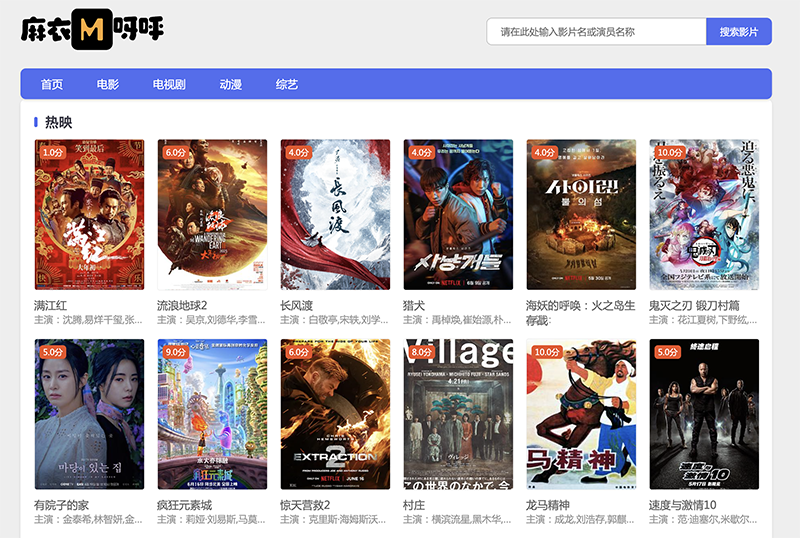Open the 长风渡 poster thumbnail
Viewport: 800px width, 538px height.
click(335, 214)
